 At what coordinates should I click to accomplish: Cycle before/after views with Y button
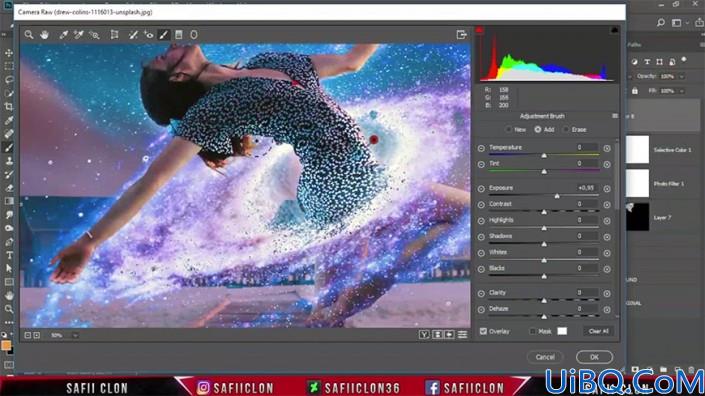pos(424,335)
